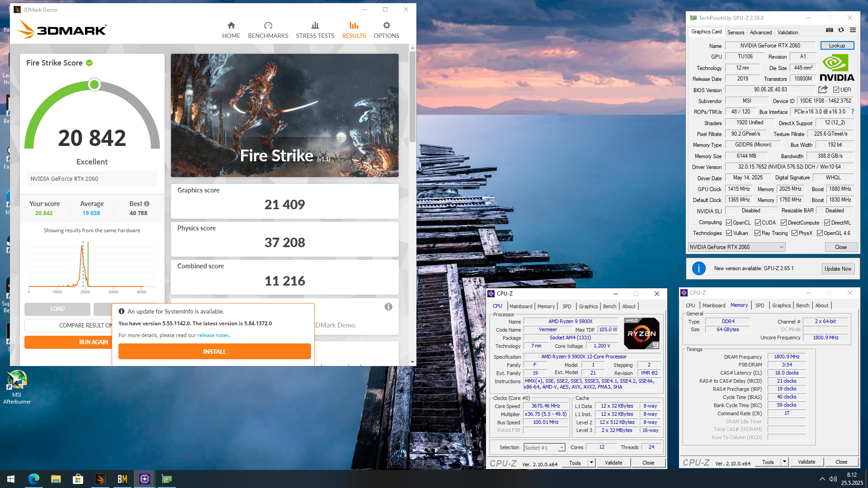Click the Best score info icon

(x=146, y=204)
